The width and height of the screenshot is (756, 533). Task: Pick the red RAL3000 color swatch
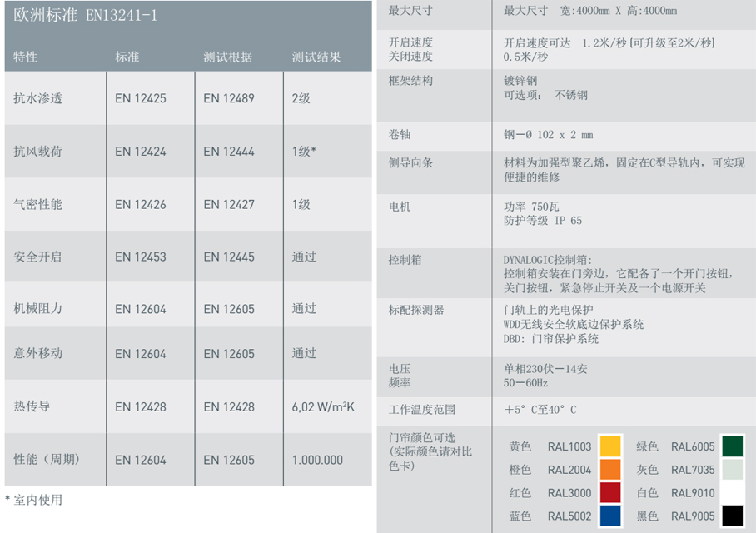coord(610,492)
